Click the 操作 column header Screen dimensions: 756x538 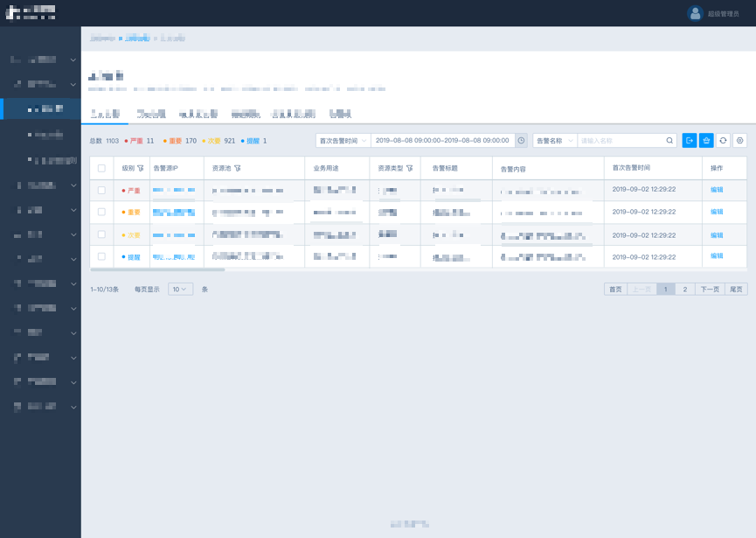click(717, 168)
